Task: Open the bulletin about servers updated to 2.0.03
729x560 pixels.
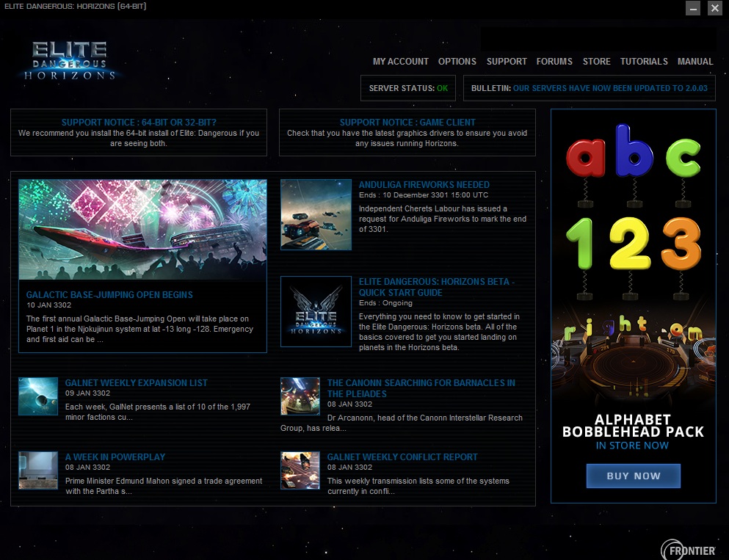Action: tap(589, 88)
